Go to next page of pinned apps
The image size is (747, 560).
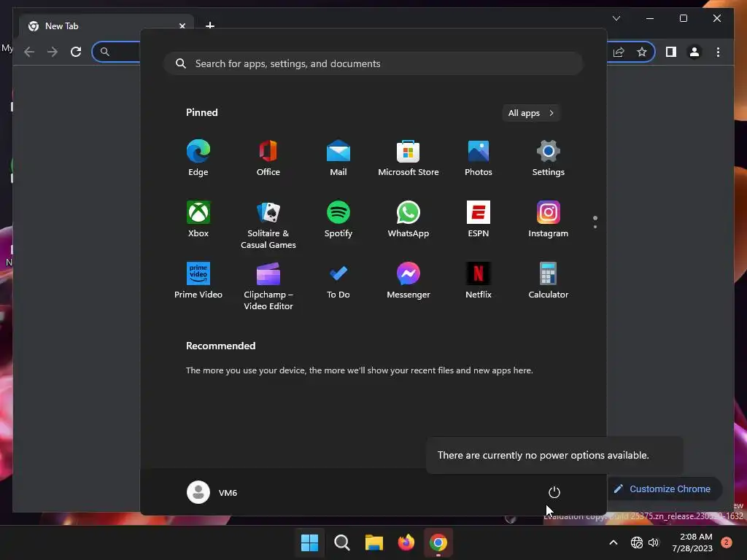coord(595,227)
